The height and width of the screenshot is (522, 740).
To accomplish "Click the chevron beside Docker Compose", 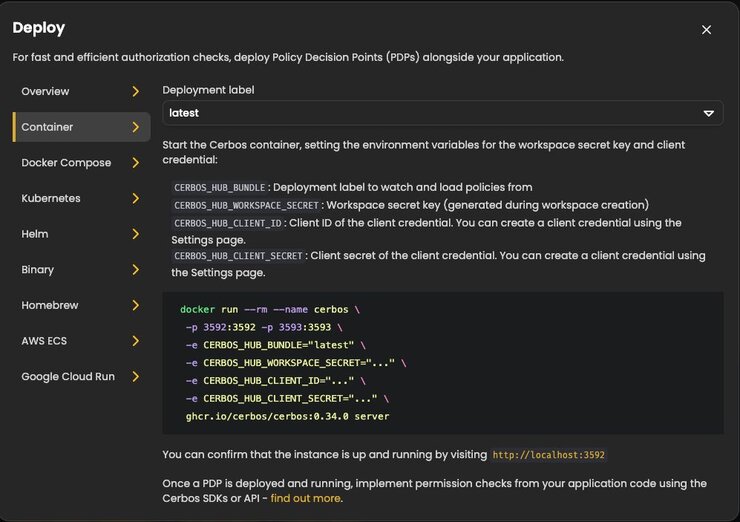I will pos(136,163).
